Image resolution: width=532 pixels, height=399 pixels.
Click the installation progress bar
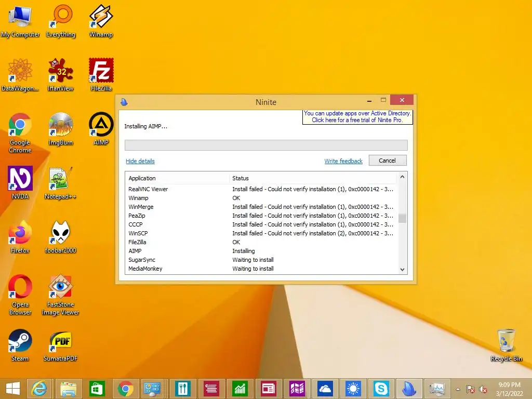[x=266, y=145]
